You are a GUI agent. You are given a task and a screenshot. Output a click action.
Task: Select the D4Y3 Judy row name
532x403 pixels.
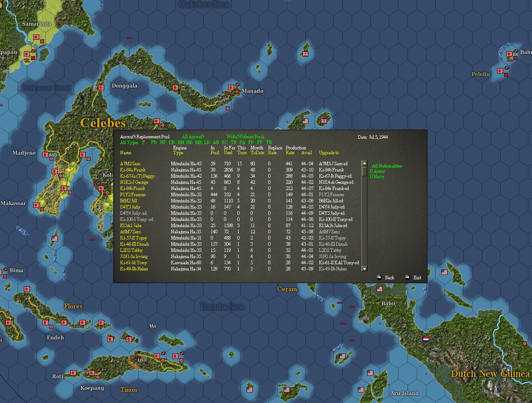130,207
